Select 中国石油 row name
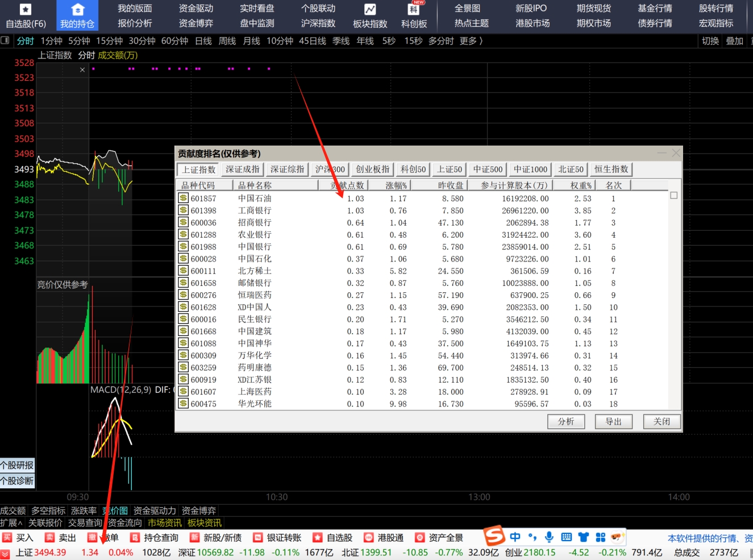 coord(255,198)
